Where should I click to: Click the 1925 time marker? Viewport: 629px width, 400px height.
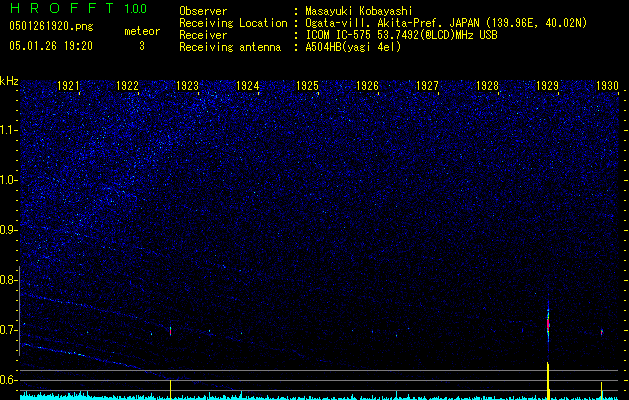(307, 85)
